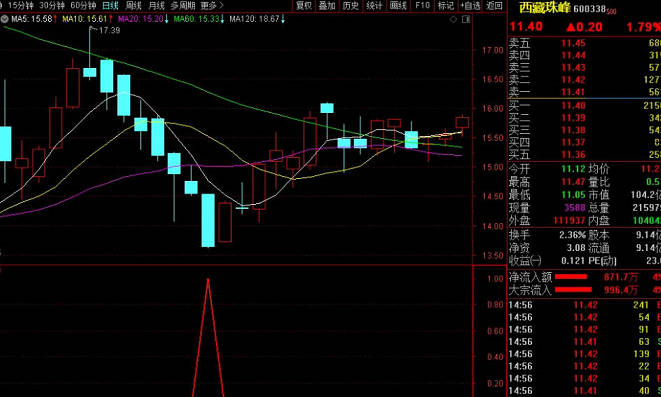
Task: Click the 大宗流入 red bar
Action: coord(573,290)
